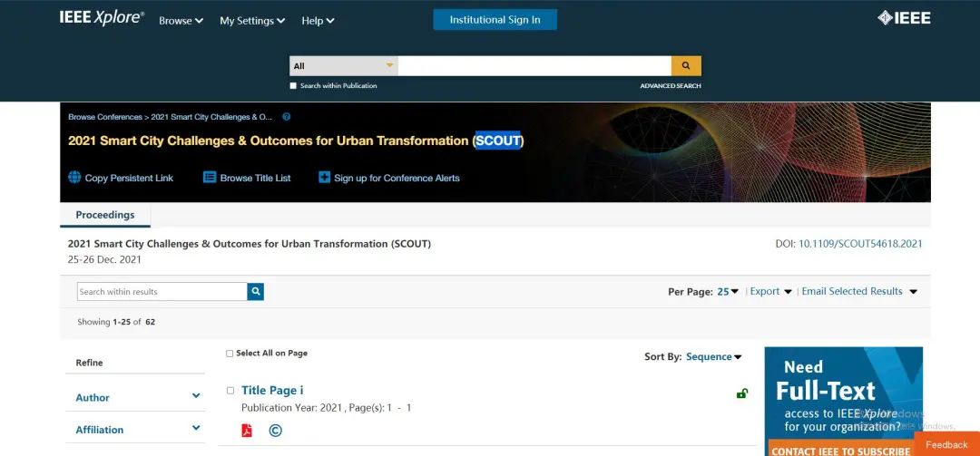Click Browse Title List link
This screenshot has width=980, height=456.
point(255,178)
